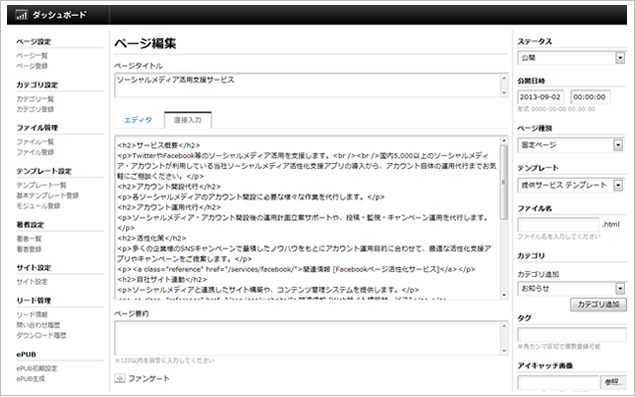Go to カテゴリ一覧
The image size is (635, 397).
(35, 99)
